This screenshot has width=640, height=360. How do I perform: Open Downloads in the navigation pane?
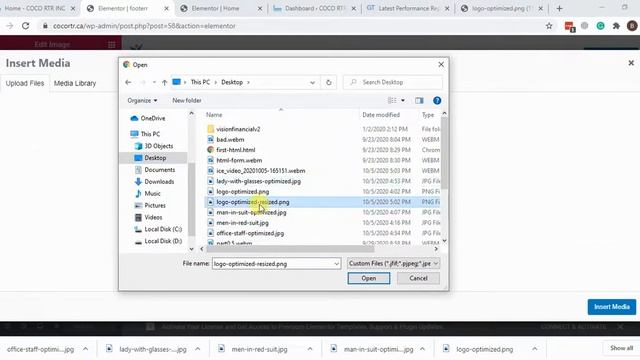point(155,182)
